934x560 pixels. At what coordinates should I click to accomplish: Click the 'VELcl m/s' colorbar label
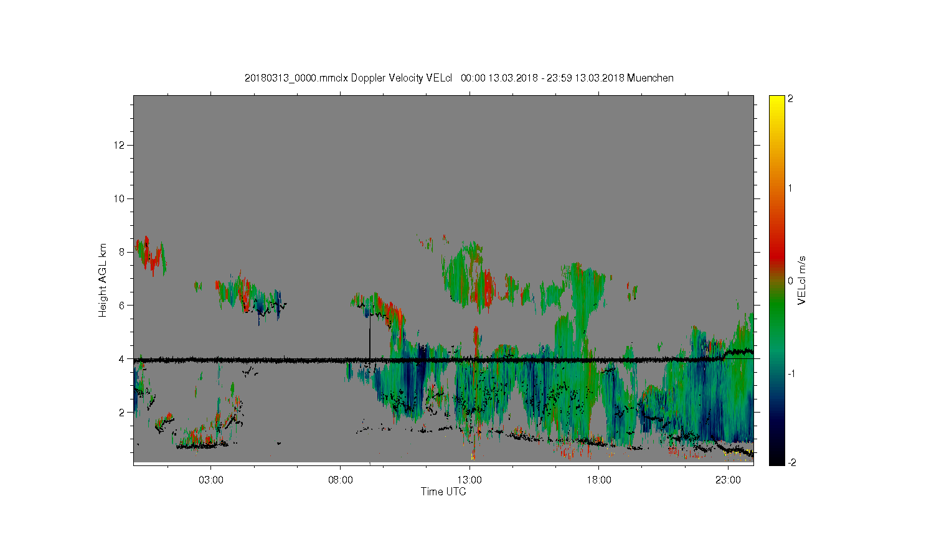802,280
